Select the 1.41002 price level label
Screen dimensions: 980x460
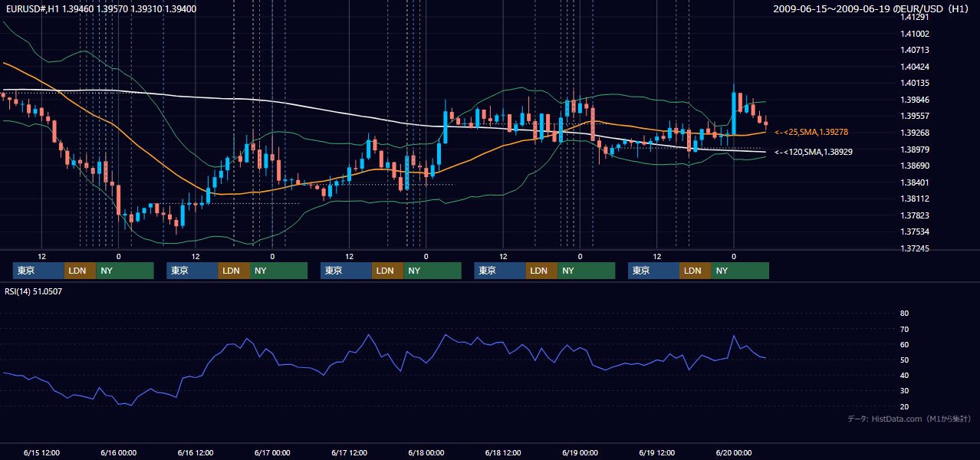(916, 34)
